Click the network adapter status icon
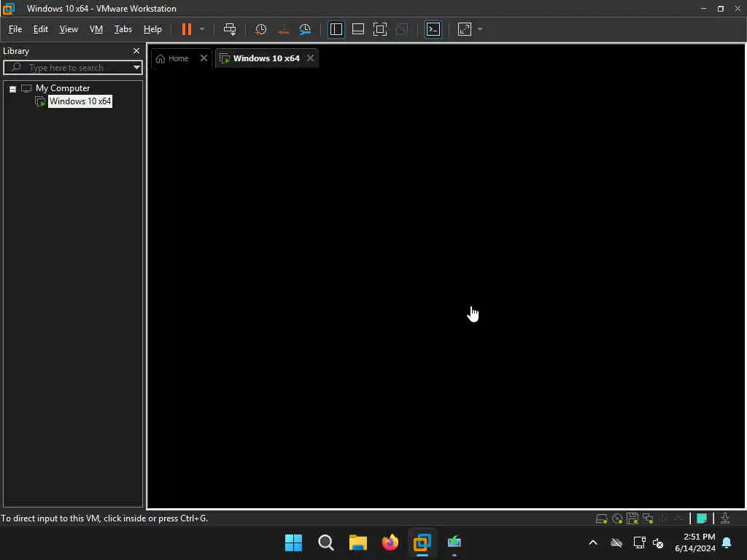 point(648,518)
